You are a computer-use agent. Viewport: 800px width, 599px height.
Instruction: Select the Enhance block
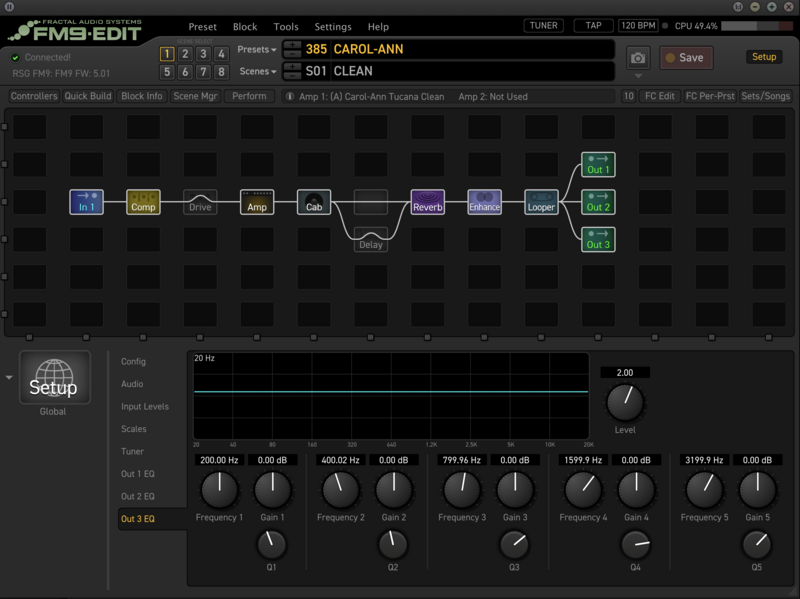pos(484,202)
